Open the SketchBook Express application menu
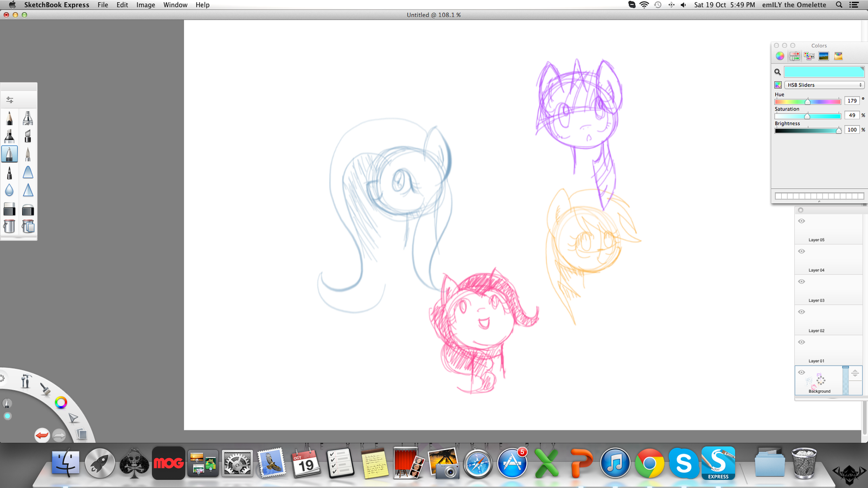868x488 pixels. click(x=56, y=5)
